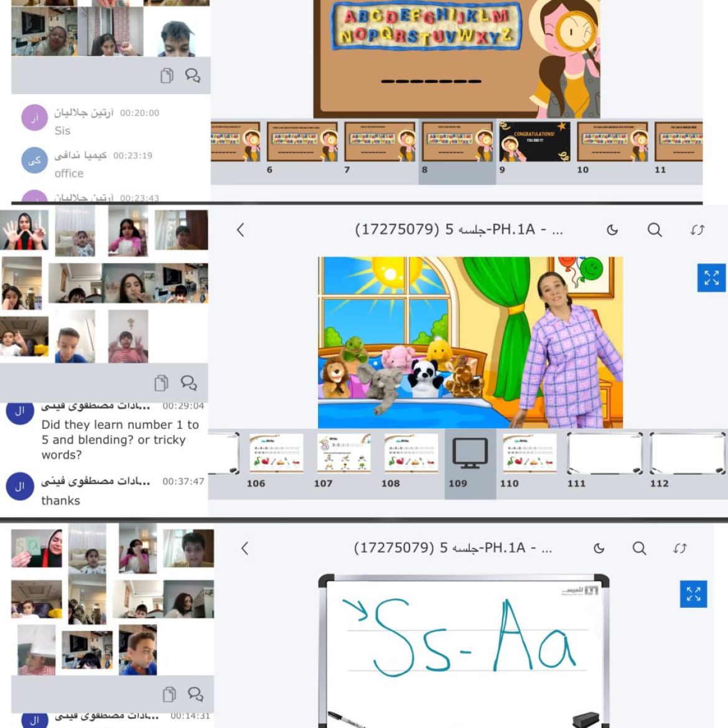The height and width of the screenshot is (728, 728).
Task: Click the 'thanks' chat message
Action: click(60, 501)
